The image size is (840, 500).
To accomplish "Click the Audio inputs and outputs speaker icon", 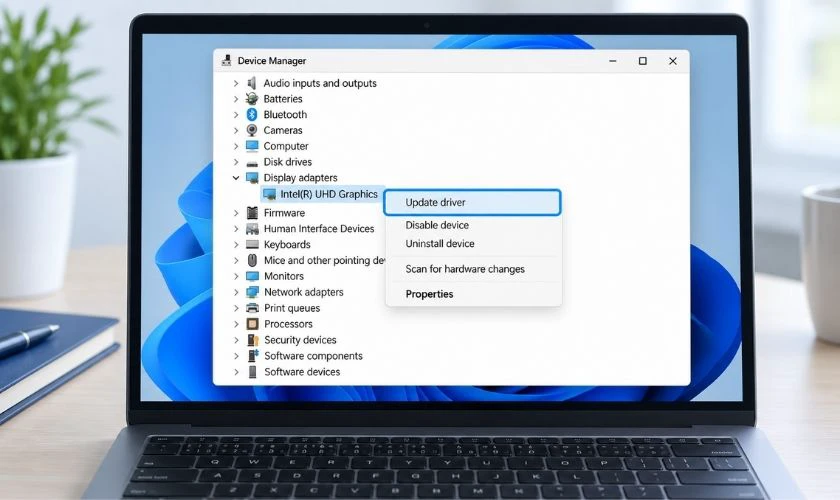I will click(252, 83).
